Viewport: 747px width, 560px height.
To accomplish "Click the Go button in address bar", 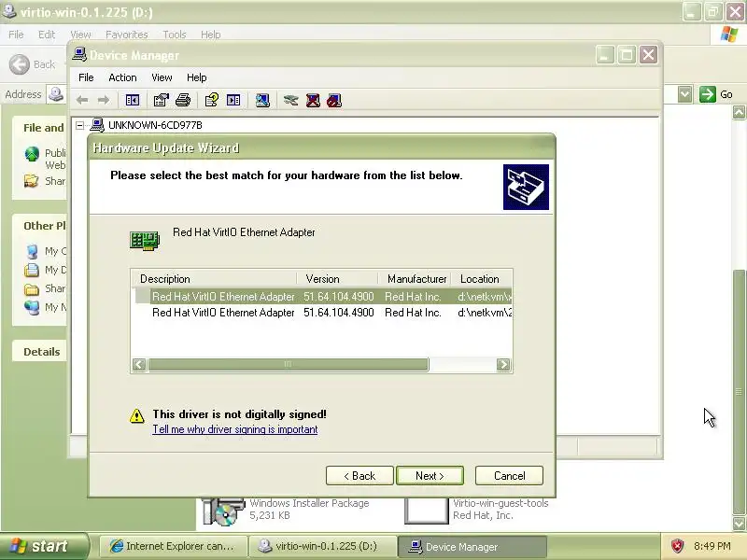I will 716,94.
